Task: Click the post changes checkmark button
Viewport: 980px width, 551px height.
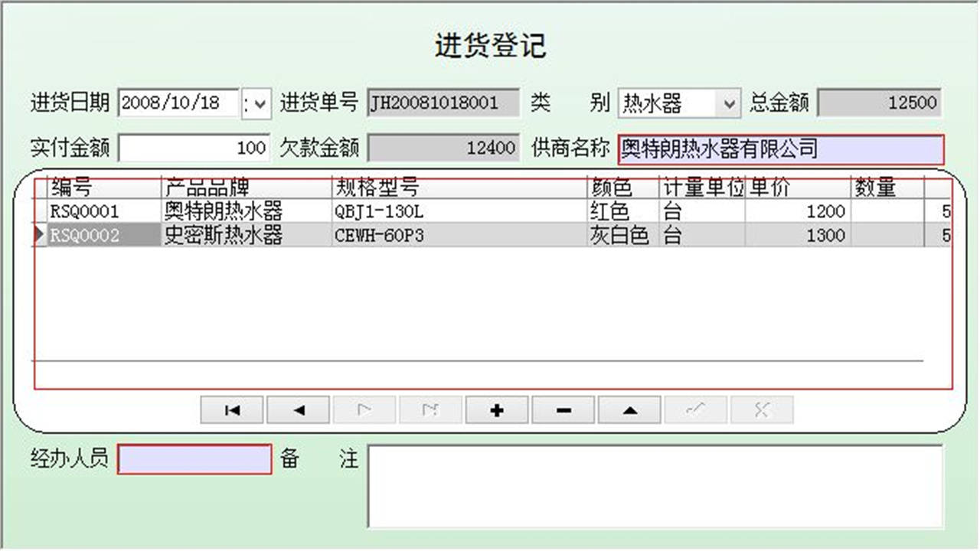Action: tap(694, 409)
